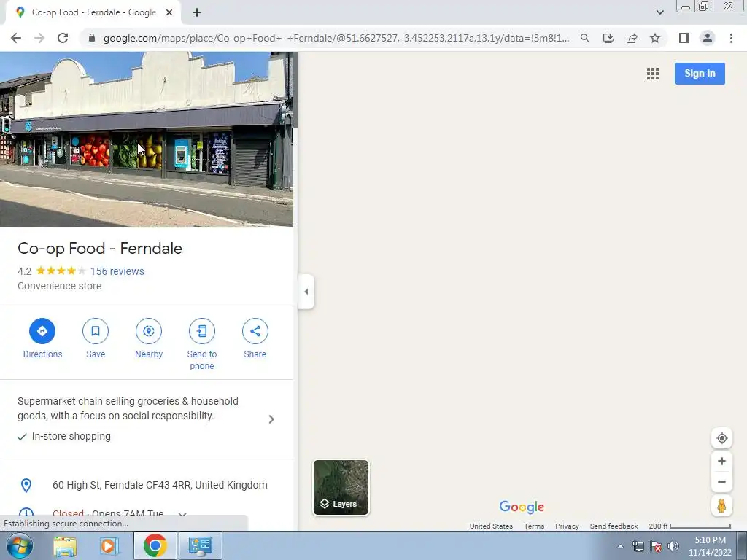The image size is (747, 560).
Task: Go back with browser back arrow
Action: 16,38
